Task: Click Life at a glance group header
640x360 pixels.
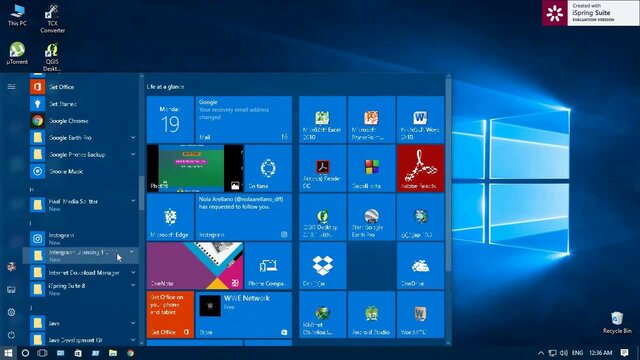Action: [165, 87]
